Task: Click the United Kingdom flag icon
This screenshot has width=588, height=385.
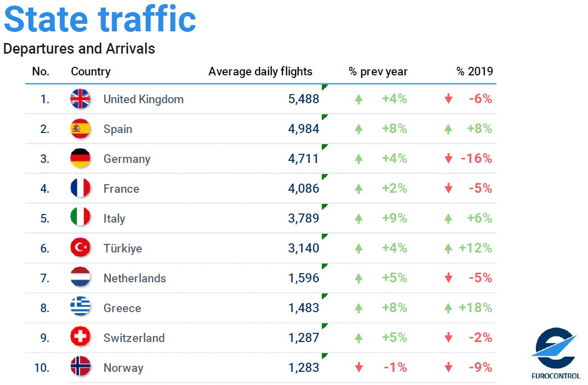Action: [80, 99]
